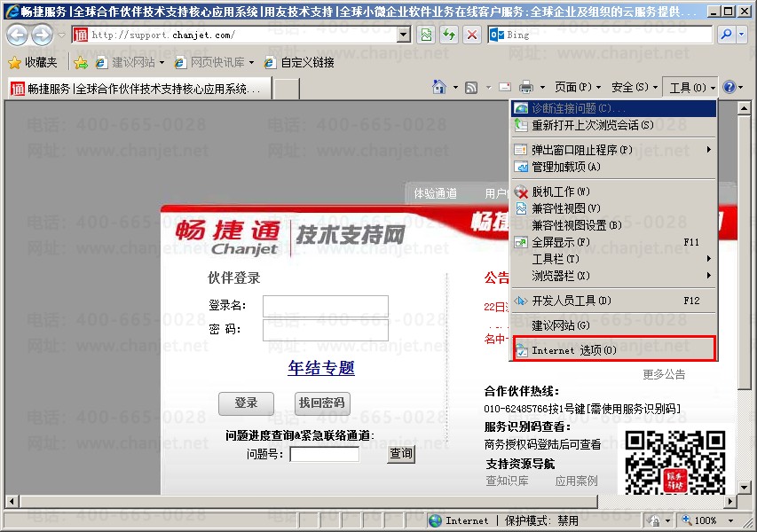
Task: Select 建议网站(G) in Tools menu
Action: point(613,325)
